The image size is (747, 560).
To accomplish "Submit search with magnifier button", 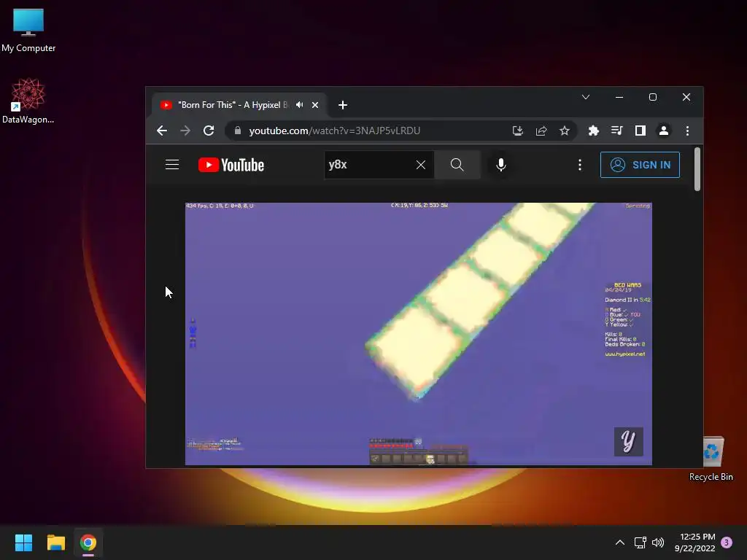I will pos(457,165).
